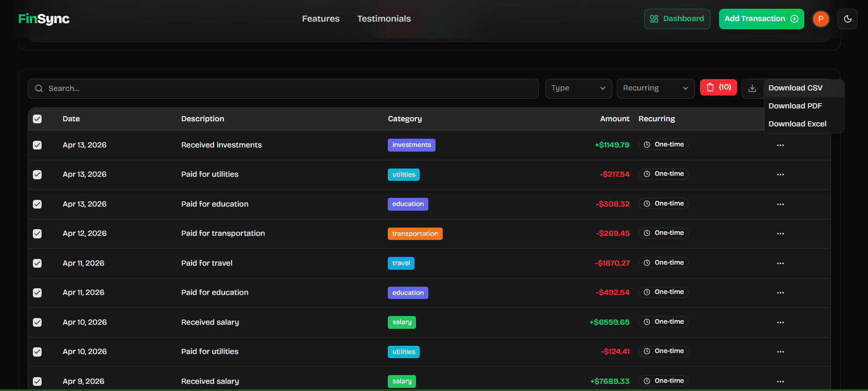Open actions menu for -$492.54 education row
Viewport: 868px width, 391px height.
pos(780,293)
